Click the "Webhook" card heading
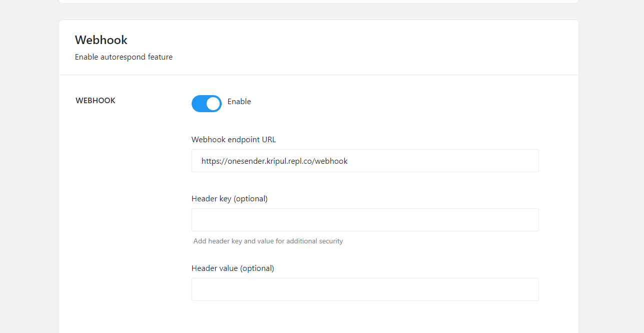Viewport: 644px width, 333px height. (101, 40)
